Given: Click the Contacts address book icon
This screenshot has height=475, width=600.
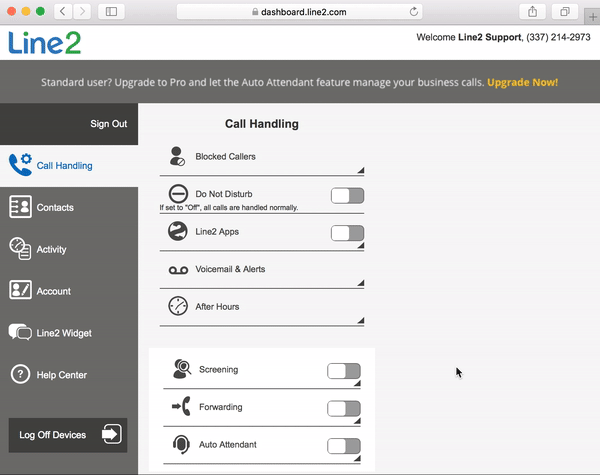Looking at the screenshot, I should 20,207.
